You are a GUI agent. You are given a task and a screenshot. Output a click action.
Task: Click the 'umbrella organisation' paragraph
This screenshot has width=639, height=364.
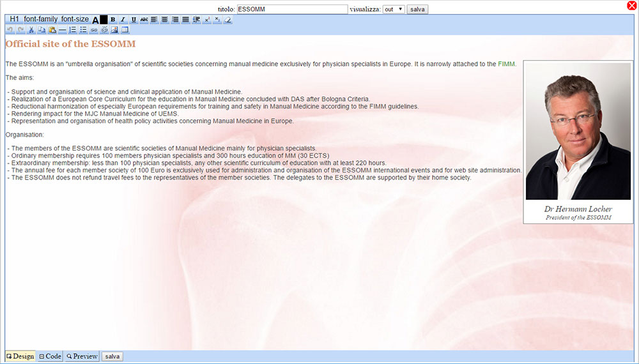click(261, 64)
